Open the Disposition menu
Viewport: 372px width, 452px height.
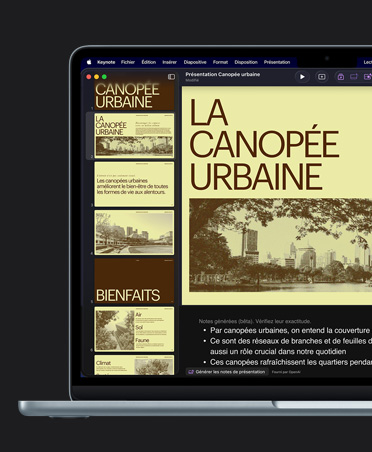pos(246,62)
